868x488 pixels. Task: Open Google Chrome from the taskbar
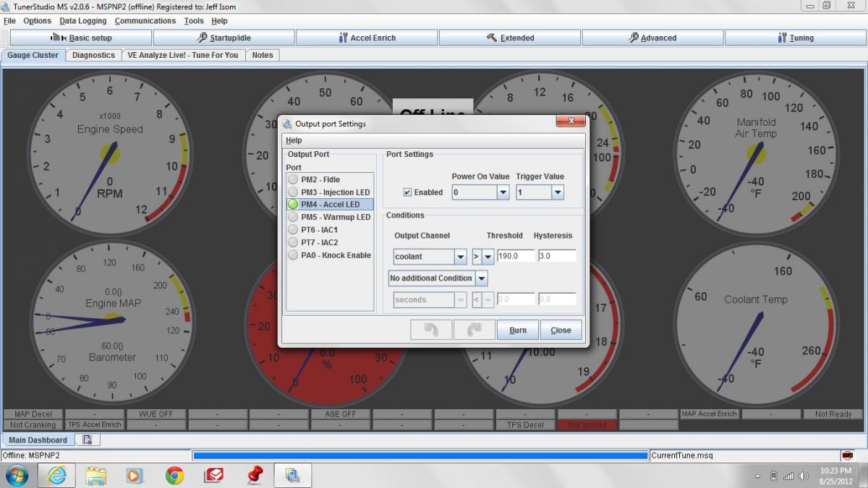[174, 475]
